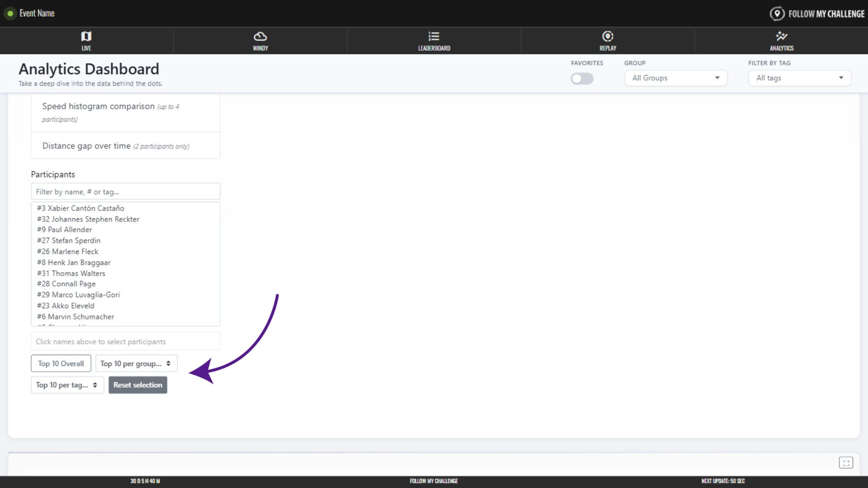This screenshot has height=488, width=868.
Task: Select participant #3 Xabier Cantón Castaño
Action: (x=80, y=208)
